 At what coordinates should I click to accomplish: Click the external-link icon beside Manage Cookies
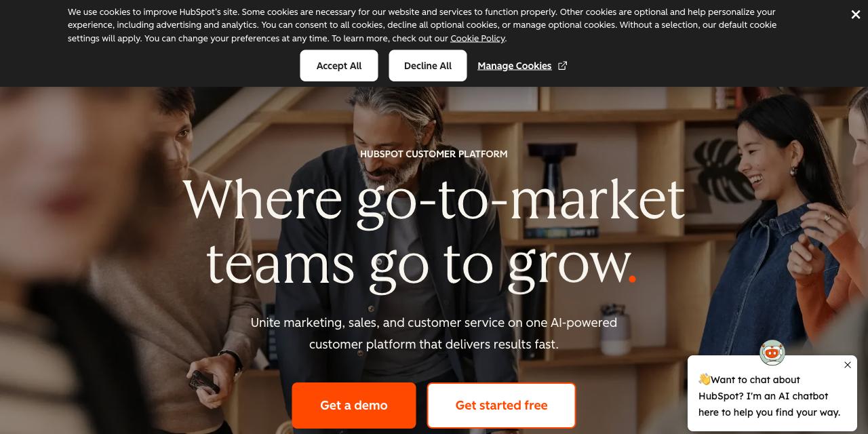[562, 66]
